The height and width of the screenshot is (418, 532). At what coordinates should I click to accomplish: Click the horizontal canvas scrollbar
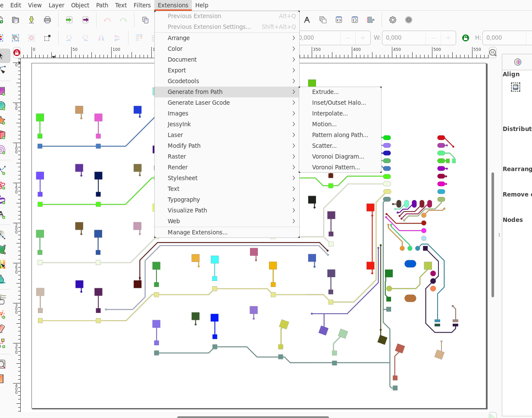253,417
